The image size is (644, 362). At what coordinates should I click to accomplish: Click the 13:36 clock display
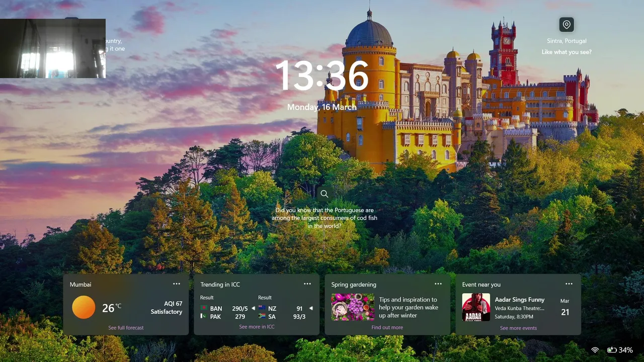(322, 76)
